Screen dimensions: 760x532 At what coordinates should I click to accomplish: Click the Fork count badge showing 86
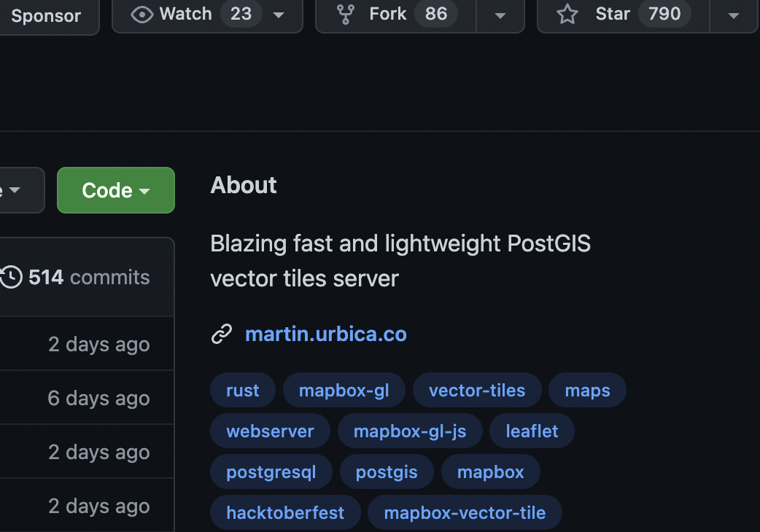point(436,13)
